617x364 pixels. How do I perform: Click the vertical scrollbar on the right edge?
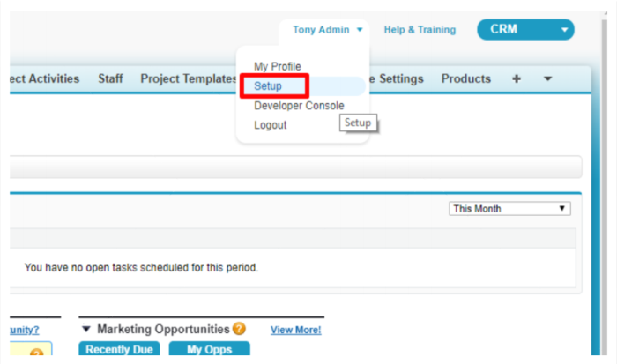[x=605, y=185]
